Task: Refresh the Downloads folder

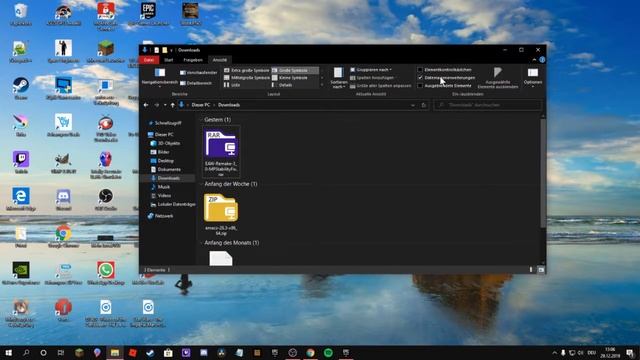Action: [424, 105]
